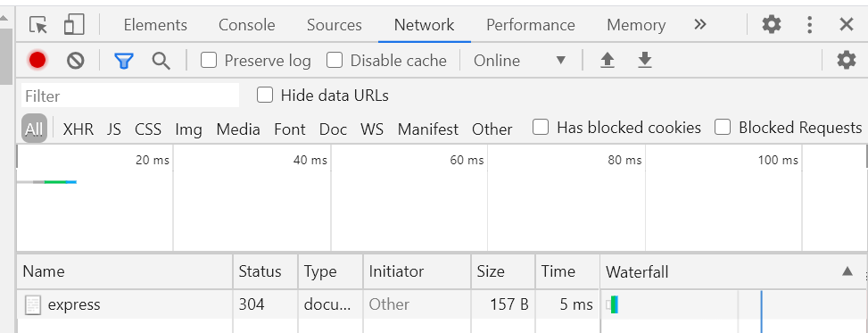Switch to the Performance tab

coord(530,25)
